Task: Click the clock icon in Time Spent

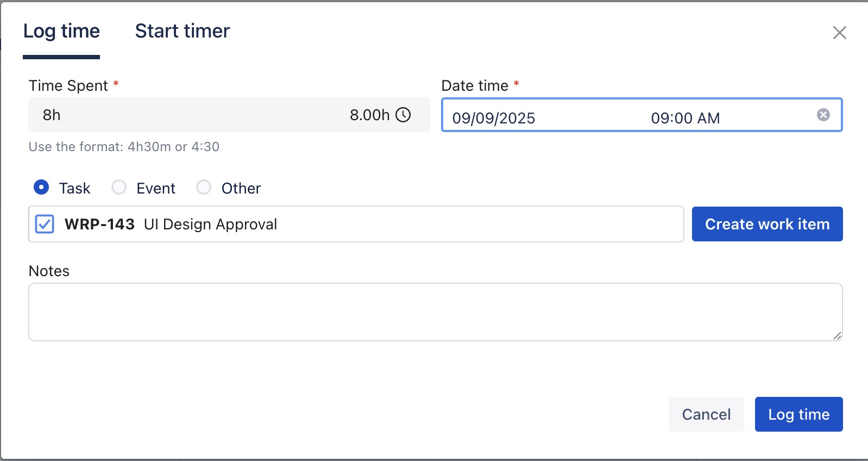Action: (403, 115)
